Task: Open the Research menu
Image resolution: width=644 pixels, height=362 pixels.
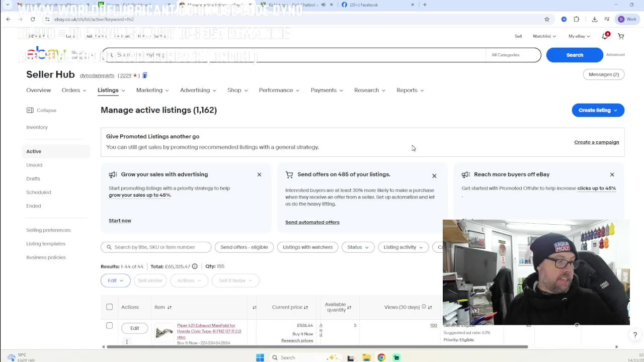Action: [369, 90]
